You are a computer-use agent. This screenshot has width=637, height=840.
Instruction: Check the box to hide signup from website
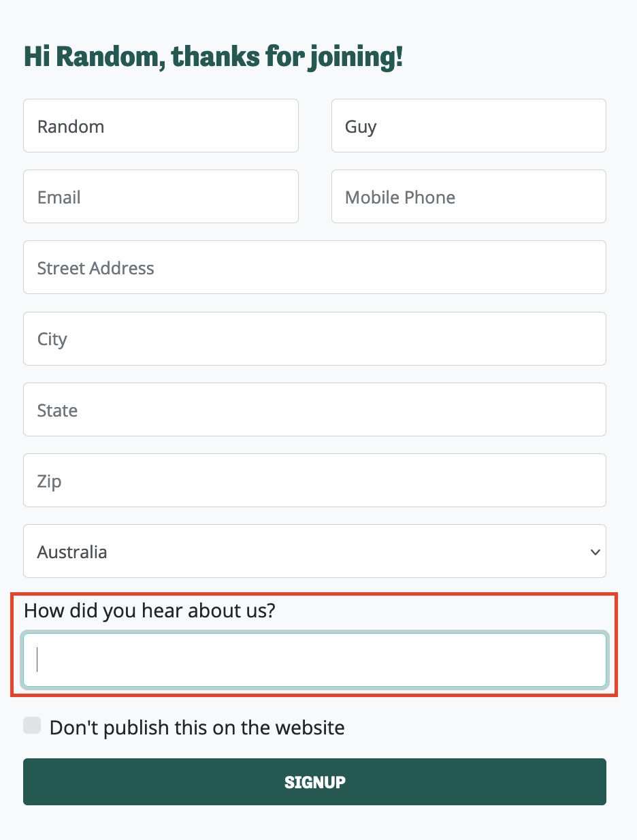coord(32,726)
